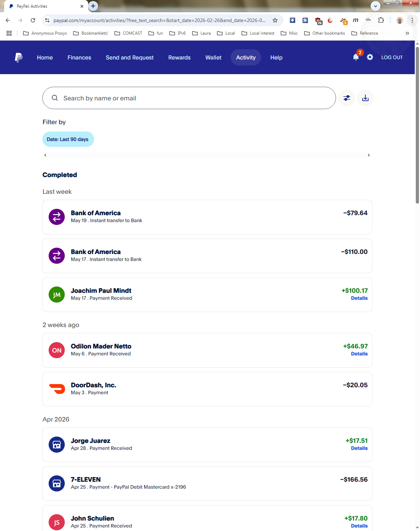Click the LOG OUT link
This screenshot has height=531, width=420.
pos(392,57)
